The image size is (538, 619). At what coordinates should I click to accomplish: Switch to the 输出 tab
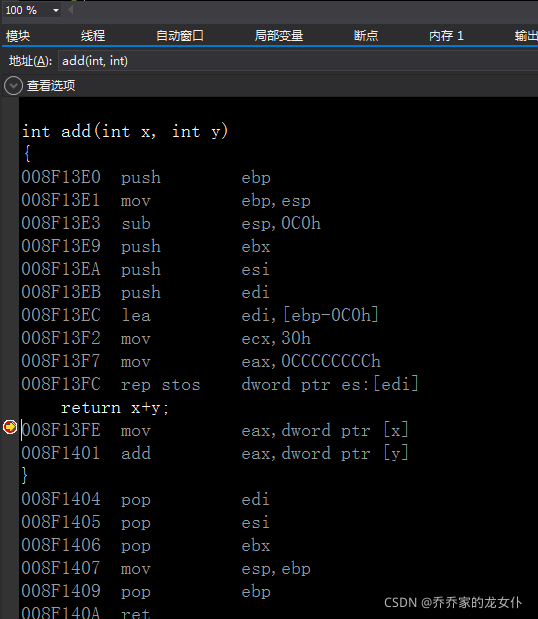(x=526, y=36)
